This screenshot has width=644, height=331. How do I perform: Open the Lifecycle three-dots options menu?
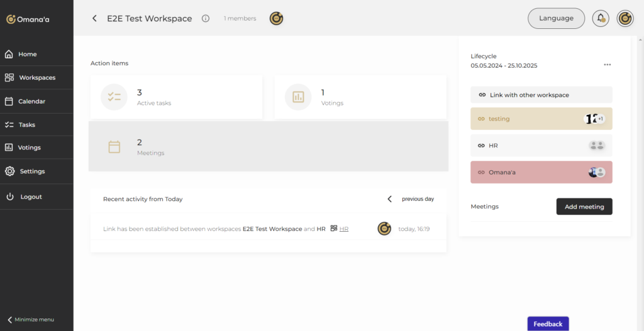point(607,65)
